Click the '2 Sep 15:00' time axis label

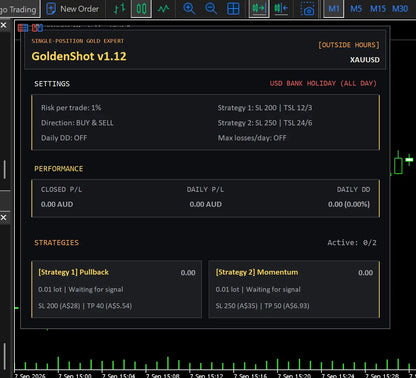[x=74, y=376]
